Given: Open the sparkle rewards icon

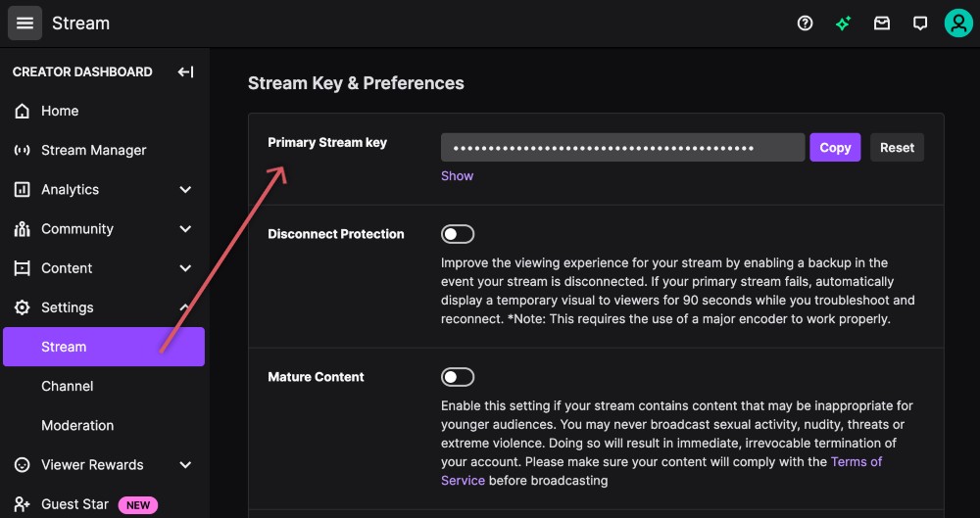Looking at the screenshot, I should point(843,24).
